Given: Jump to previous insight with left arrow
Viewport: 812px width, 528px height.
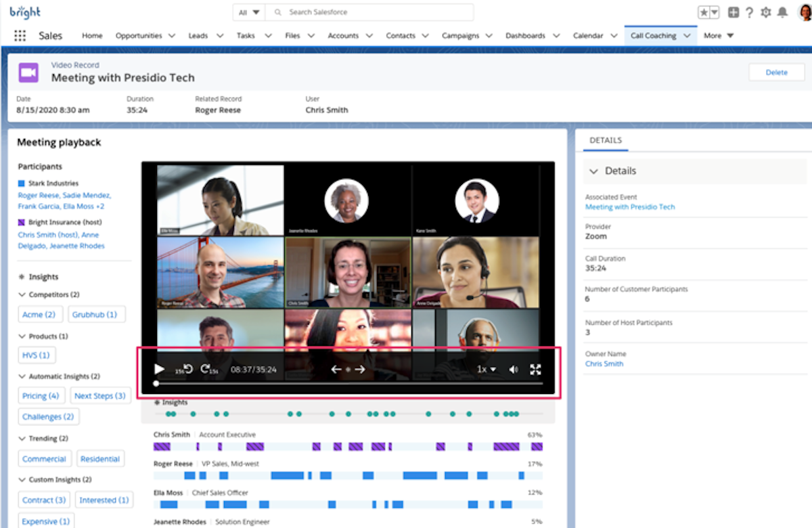Looking at the screenshot, I should click(336, 369).
